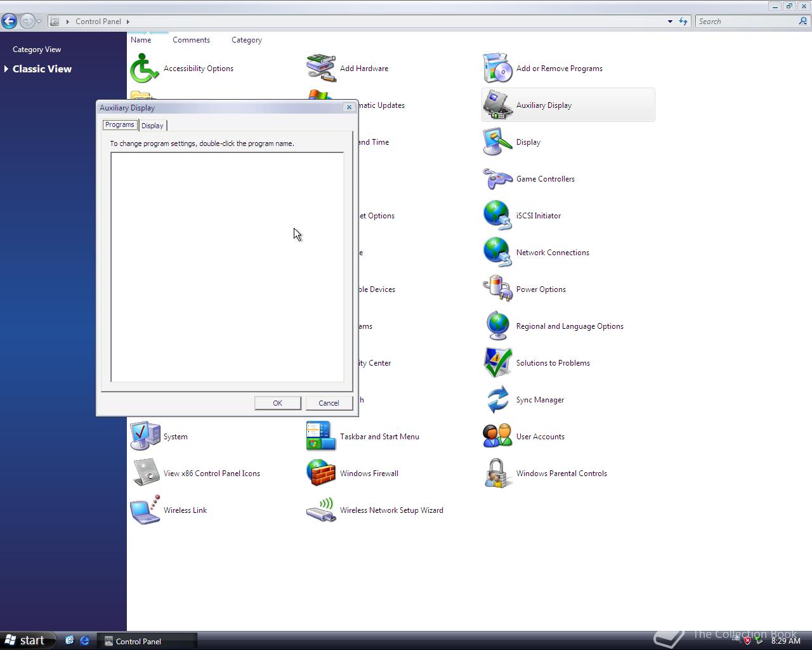Sort by the Name column header
The height and width of the screenshot is (650, 812).
[x=141, y=40]
